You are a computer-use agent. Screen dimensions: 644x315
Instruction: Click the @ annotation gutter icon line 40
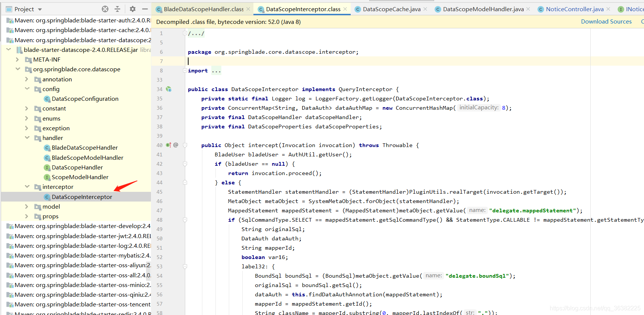[x=176, y=145]
